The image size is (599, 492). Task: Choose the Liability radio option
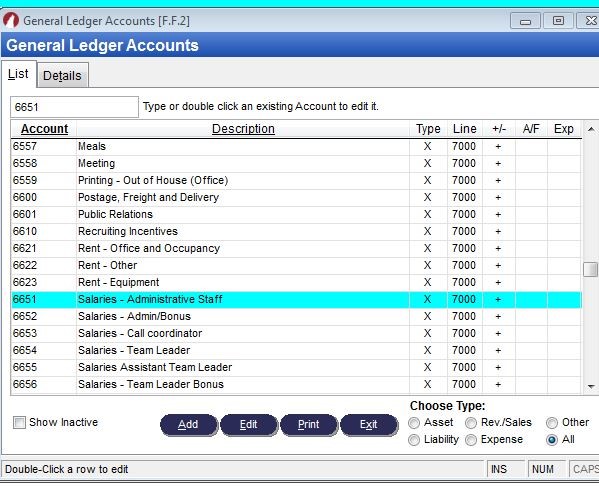[414, 440]
